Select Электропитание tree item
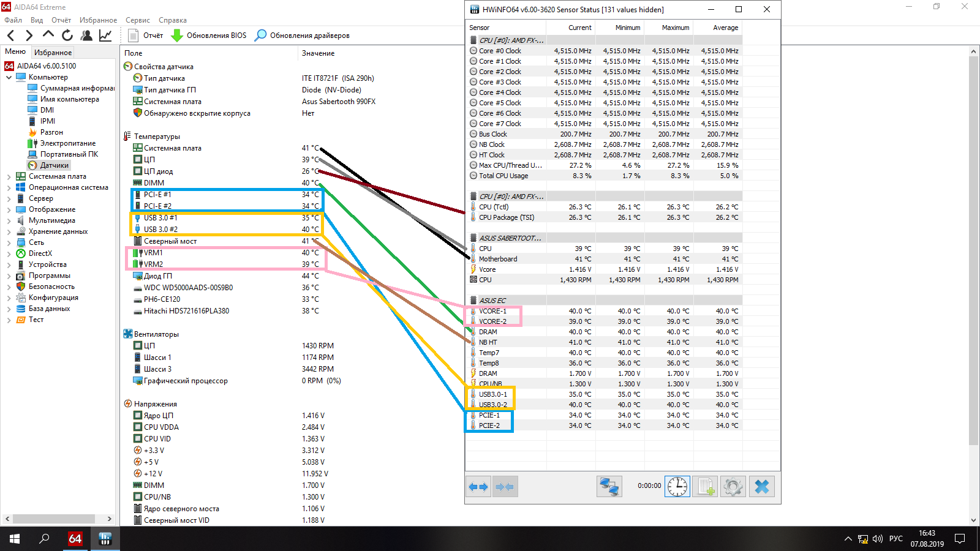Viewport: 980px width, 551px height. [62, 143]
